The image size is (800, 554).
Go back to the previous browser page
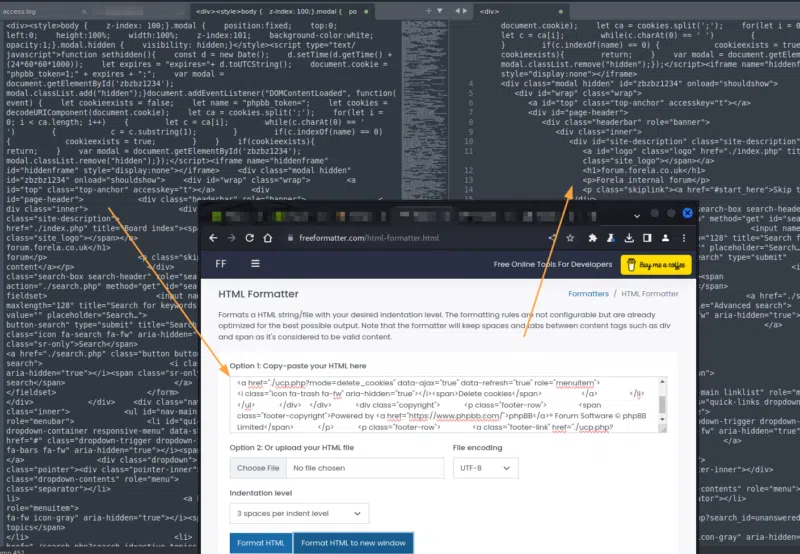click(x=213, y=238)
